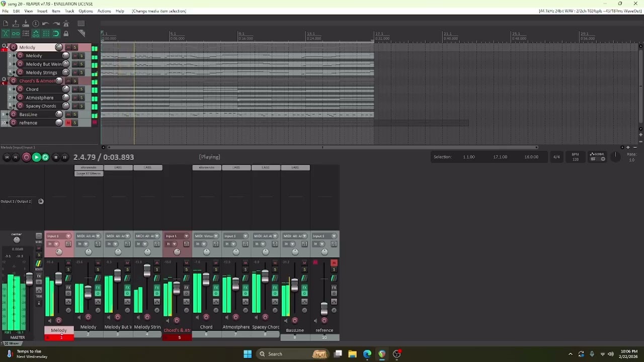Open FX on Chord mixer strip
The image size is (644, 362).
[x=216, y=288]
